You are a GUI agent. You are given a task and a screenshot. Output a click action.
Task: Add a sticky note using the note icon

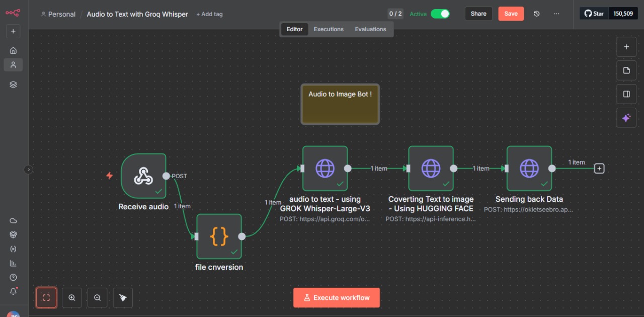(x=626, y=70)
